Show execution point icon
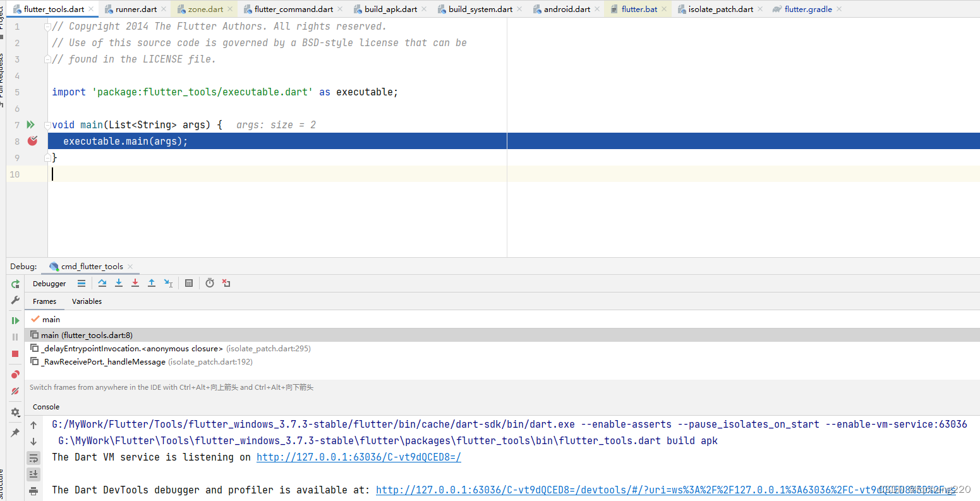Image resolution: width=980 pixels, height=501 pixels. pyautogui.click(x=82, y=283)
